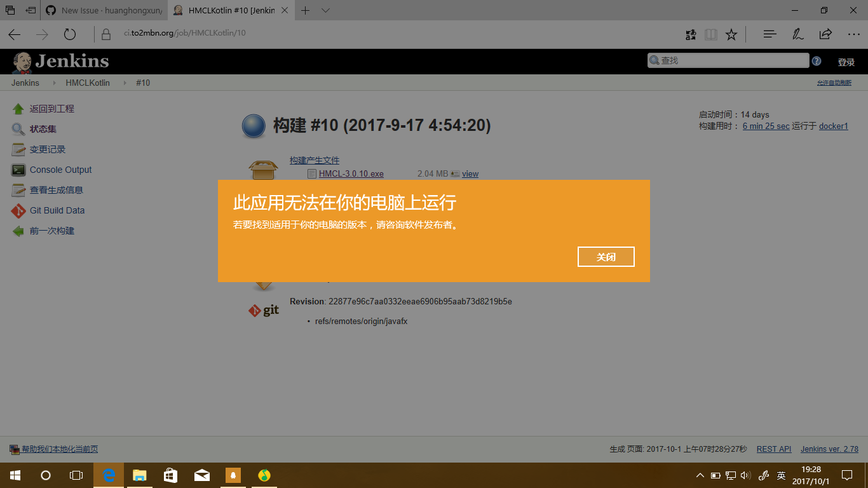Image resolution: width=868 pixels, height=488 pixels.
Task: Open the 返回到工程 sidebar link
Action: (52, 109)
